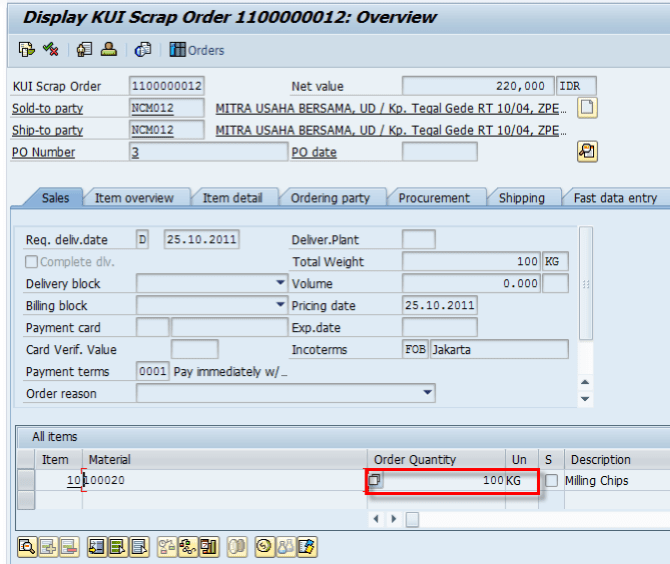The image size is (670, 564).
Task: Click the PO Number field label
Action: pyautogui.click(x=44, y=152)
